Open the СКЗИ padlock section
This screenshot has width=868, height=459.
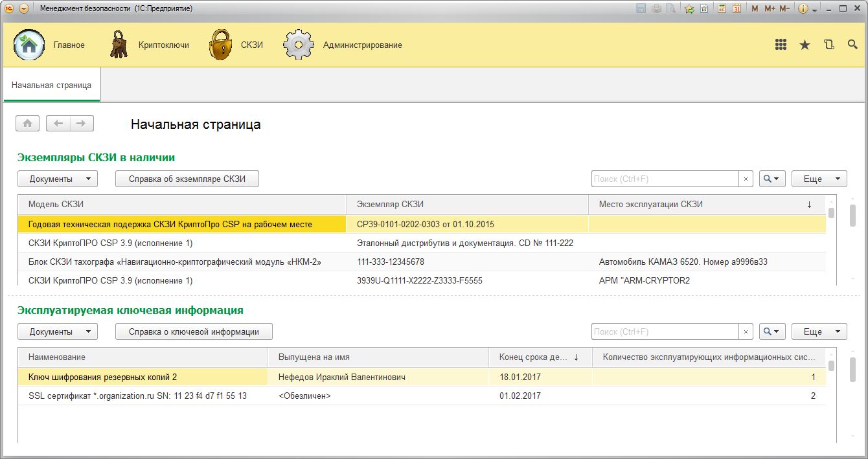(236, 45)
